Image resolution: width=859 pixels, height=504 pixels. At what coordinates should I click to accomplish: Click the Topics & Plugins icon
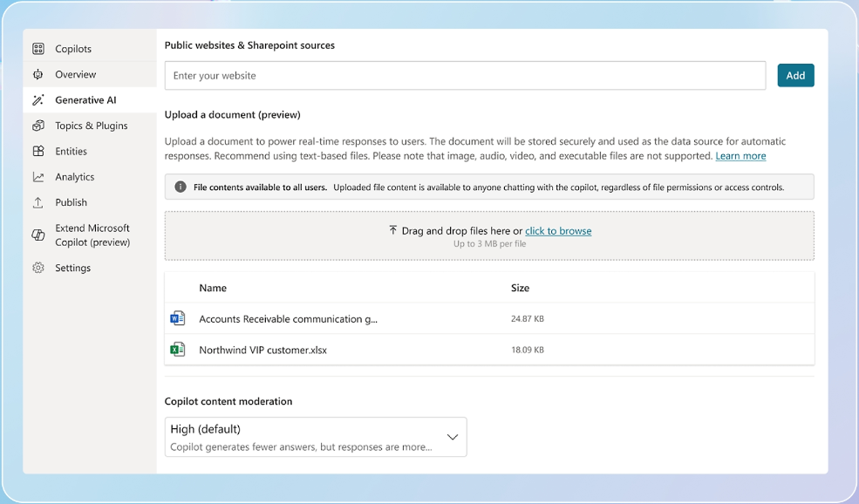[x=37, y=126]
